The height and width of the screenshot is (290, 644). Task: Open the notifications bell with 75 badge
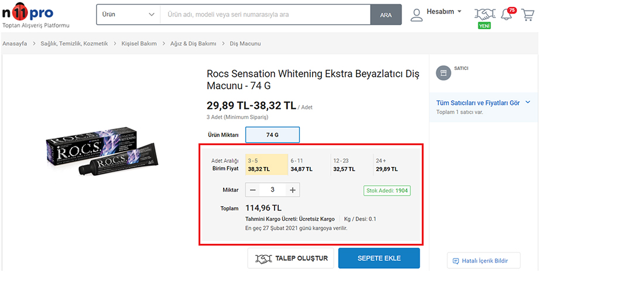(x=507, y=15)
